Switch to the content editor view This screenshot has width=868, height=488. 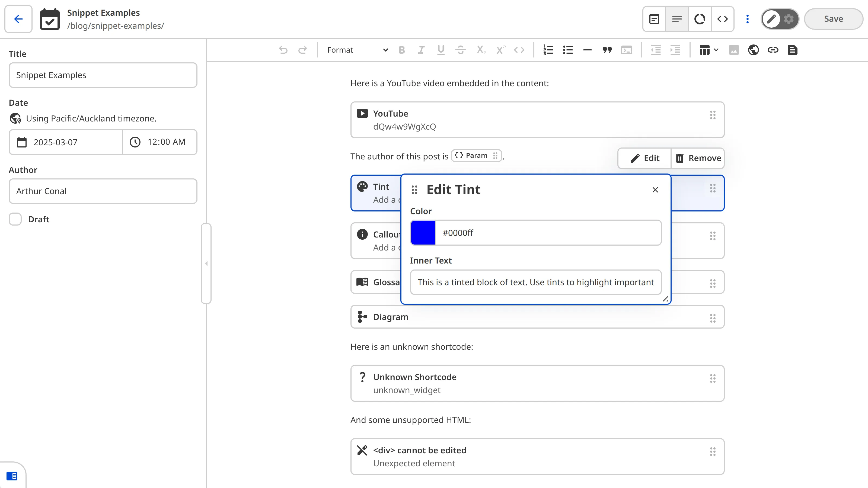tap(677, 19)
